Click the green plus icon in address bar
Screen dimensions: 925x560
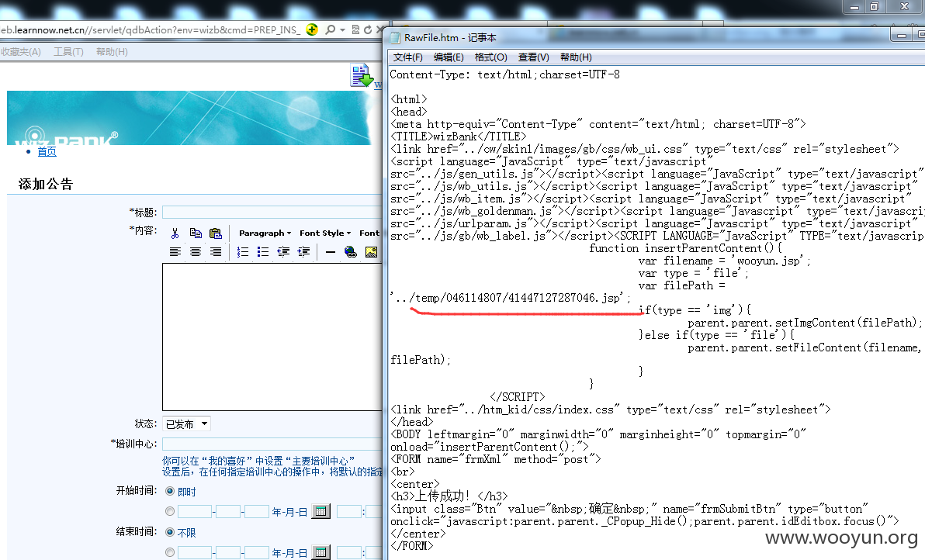(312, 29)
